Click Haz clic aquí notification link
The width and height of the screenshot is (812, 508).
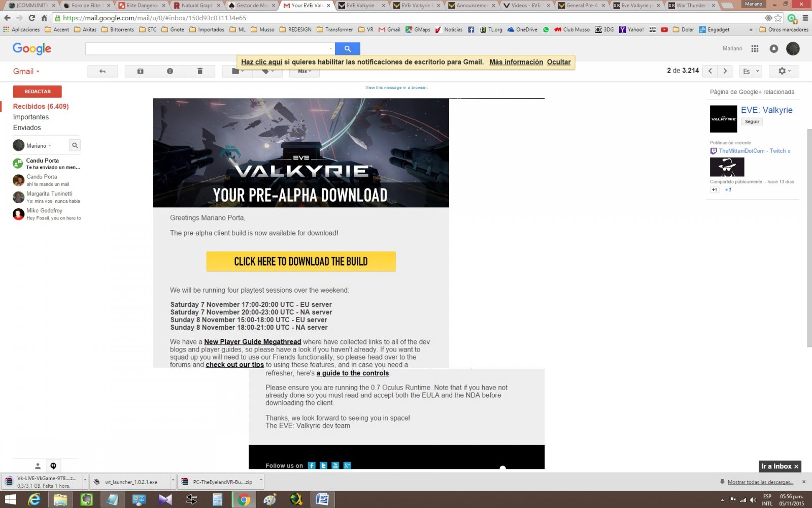(x=261, y=62)
